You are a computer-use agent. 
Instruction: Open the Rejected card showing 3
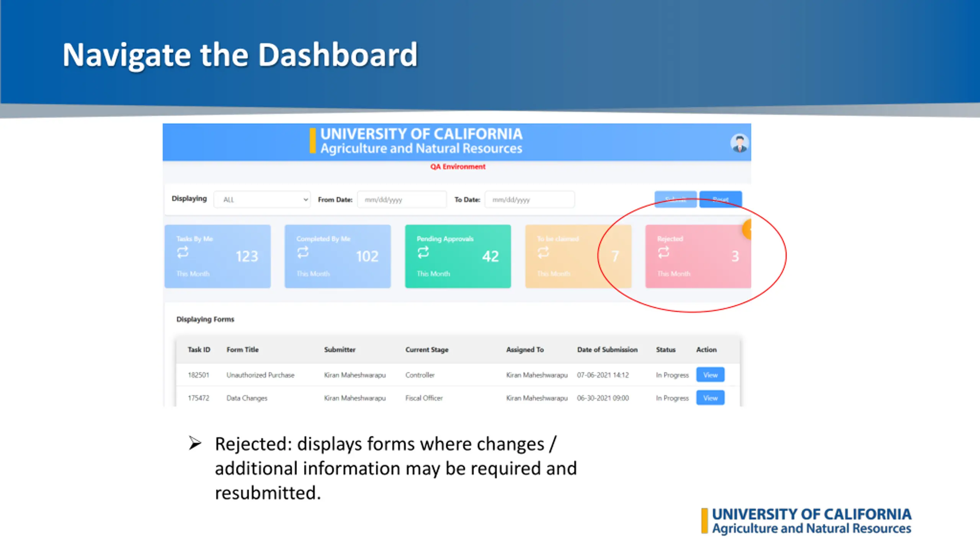click(x=698, y=256)
